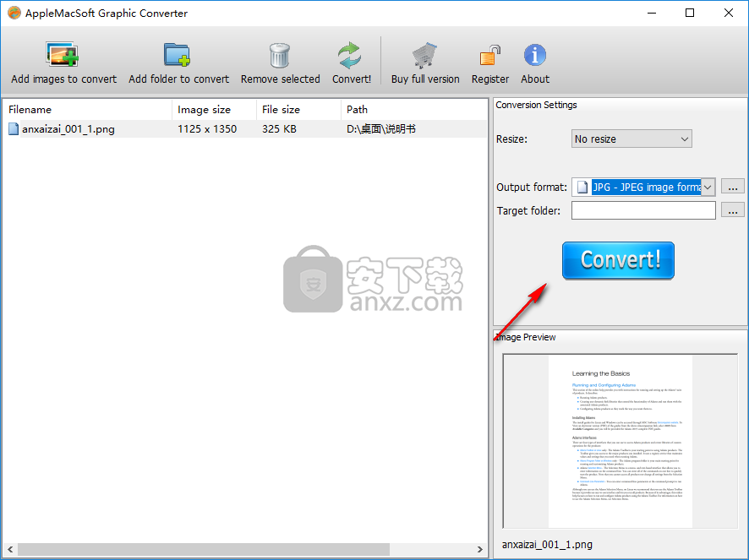Sort by the Filename column header
Viewport: 749px width, 560px height.
click(87, 110)
